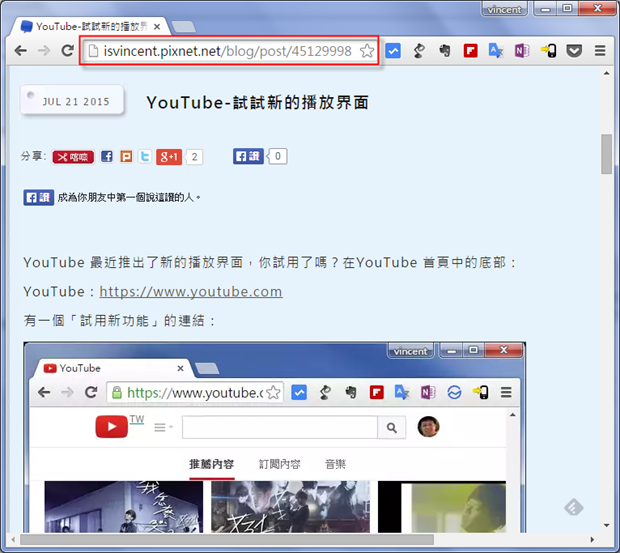Open the outer Chrome hamburger menu
This screenshot has height=553, width=620.
click(600, 51)
